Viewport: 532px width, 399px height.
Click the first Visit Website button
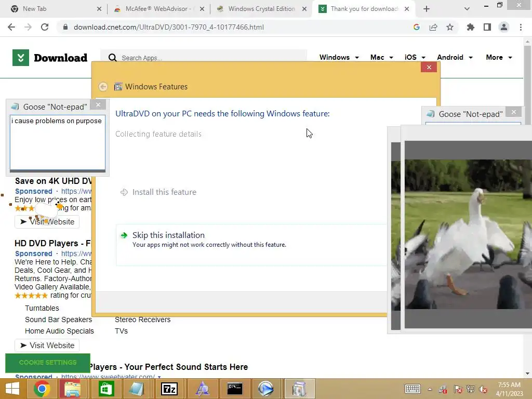[47, 221]
